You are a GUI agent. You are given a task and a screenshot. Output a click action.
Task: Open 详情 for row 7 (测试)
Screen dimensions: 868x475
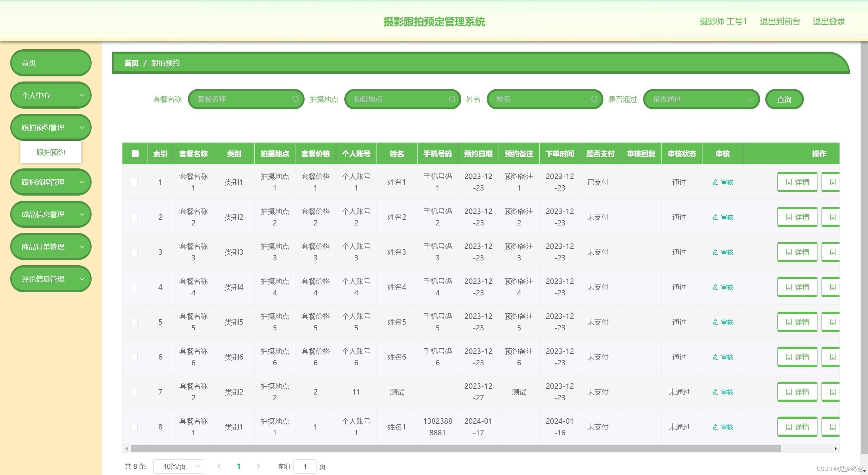point(797,392)
